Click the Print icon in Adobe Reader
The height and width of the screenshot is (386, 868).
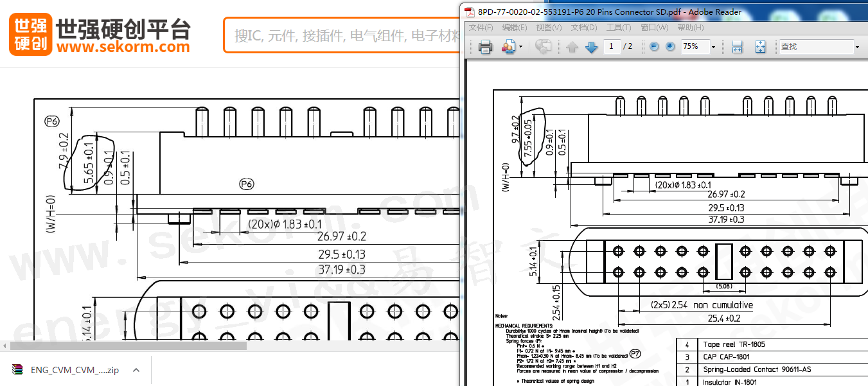(x=485, y=47)
